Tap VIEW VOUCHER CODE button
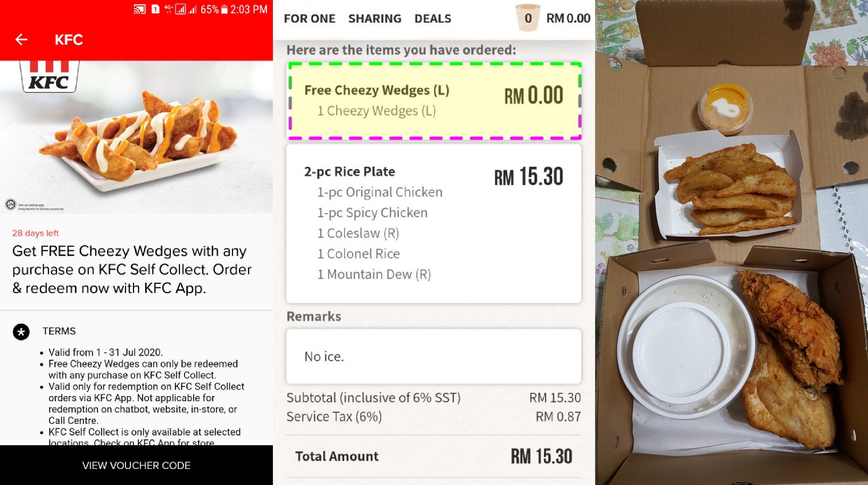868x485 pixels. pos(136,465)
